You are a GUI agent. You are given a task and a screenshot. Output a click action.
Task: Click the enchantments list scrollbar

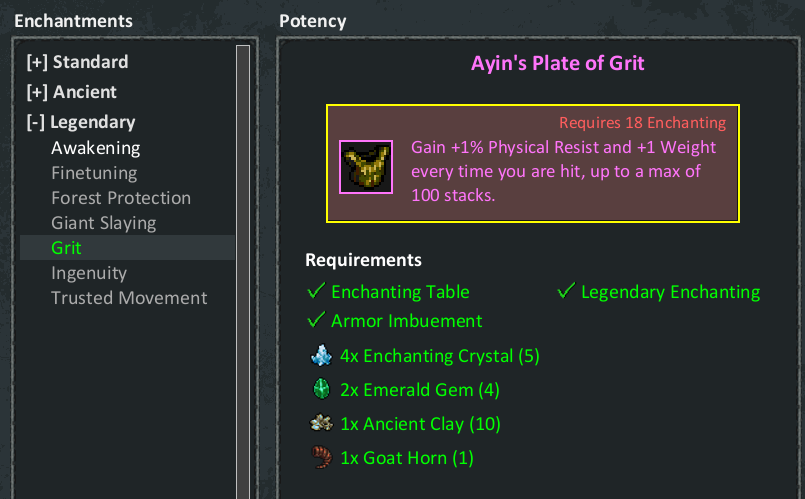tap(242, 270)
